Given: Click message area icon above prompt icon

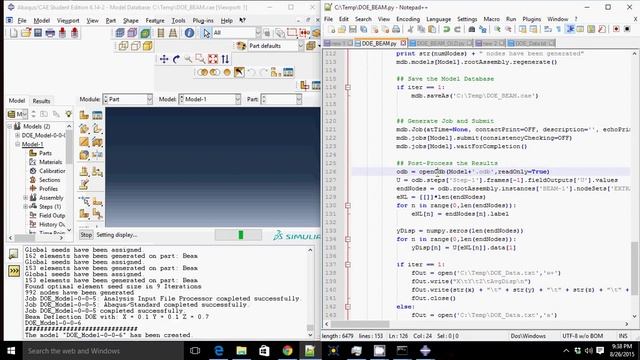Looking at the screenshot, I should (13, 254).
